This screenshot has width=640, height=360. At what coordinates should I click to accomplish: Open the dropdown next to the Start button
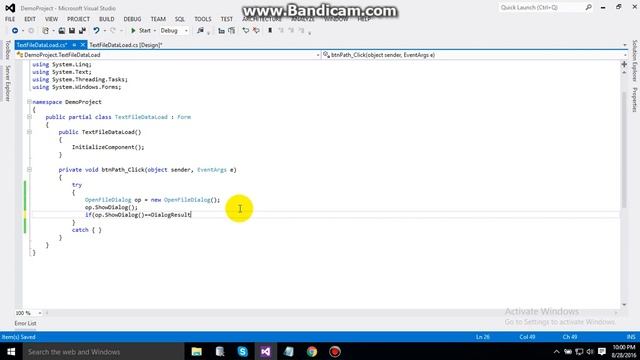click(155, 31)
